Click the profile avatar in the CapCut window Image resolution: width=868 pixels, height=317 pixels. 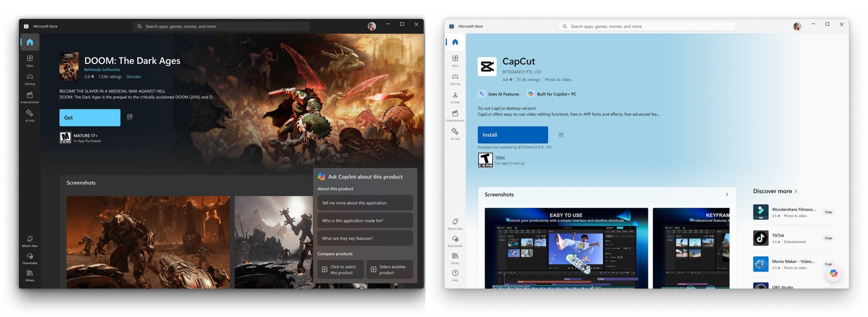coord(797,26)
